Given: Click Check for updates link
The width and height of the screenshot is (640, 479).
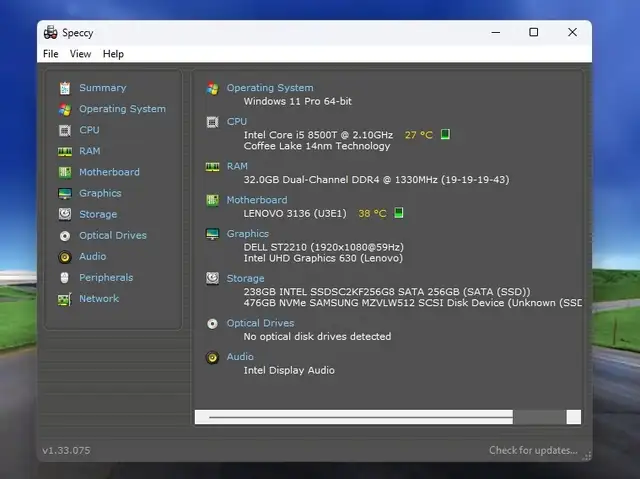Looking at the screenshot, I should point(533,450).
